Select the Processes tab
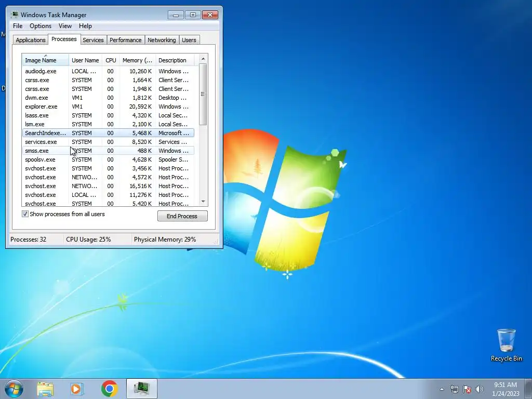This screenshot has height=399, width=532. (64, 39)
